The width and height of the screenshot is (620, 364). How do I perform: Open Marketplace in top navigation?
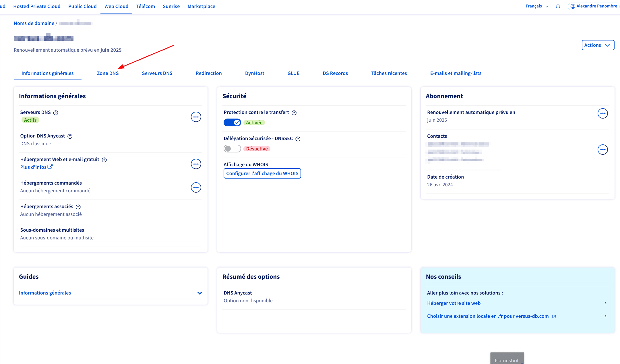[201, 6]
